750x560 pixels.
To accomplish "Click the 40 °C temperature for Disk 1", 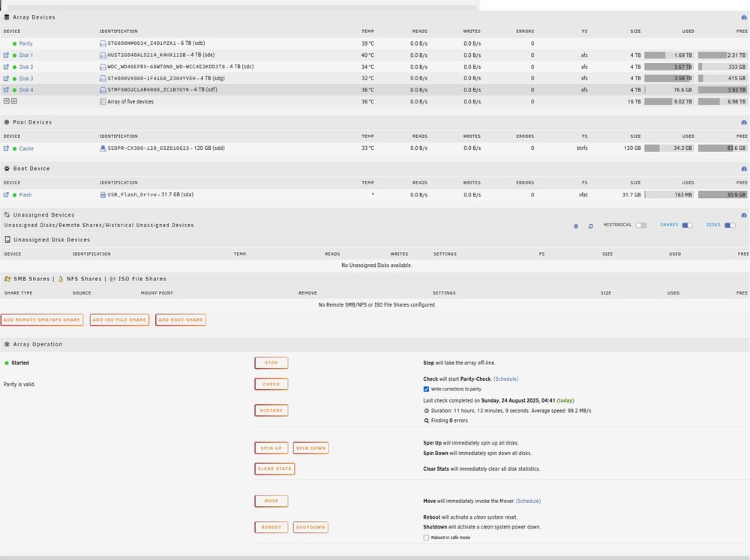I will (x=367, y=55).
